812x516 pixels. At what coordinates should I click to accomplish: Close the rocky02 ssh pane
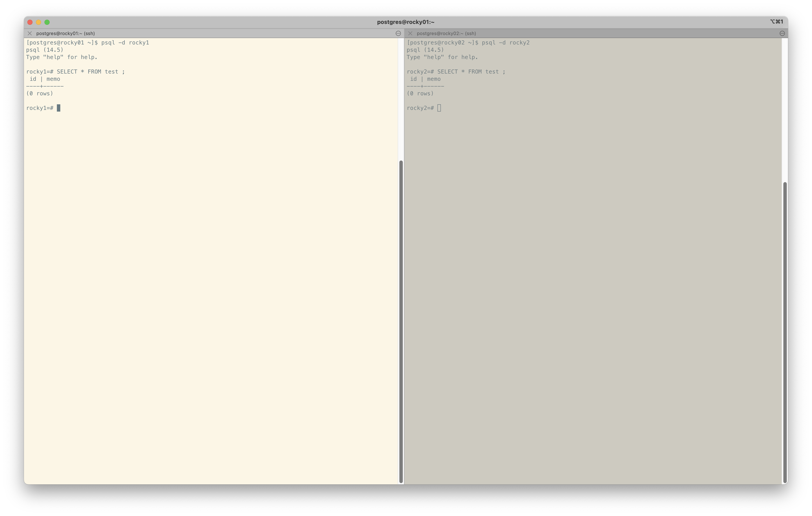coord(410,33)
